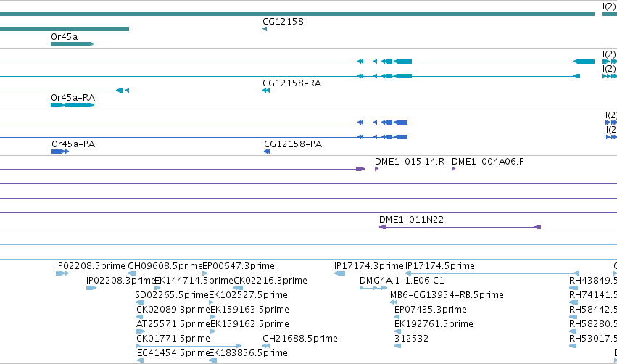Click the CG12158 gene label

tap(283, 22)
